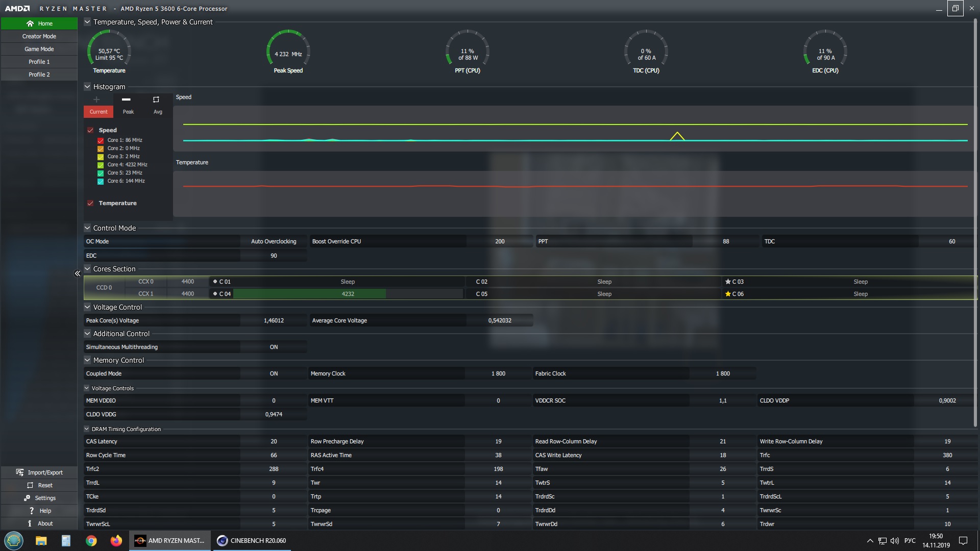Click the About info icon
980x551 pixels.
[x=30, y=523]
